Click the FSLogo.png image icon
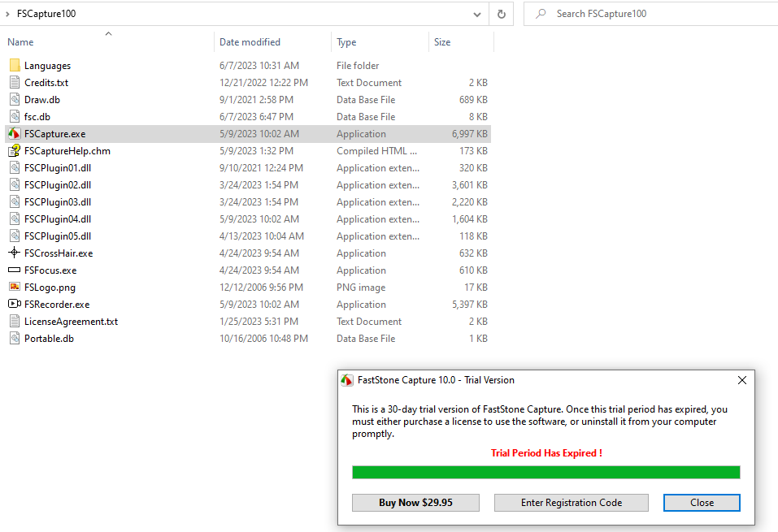 (15, 287)
